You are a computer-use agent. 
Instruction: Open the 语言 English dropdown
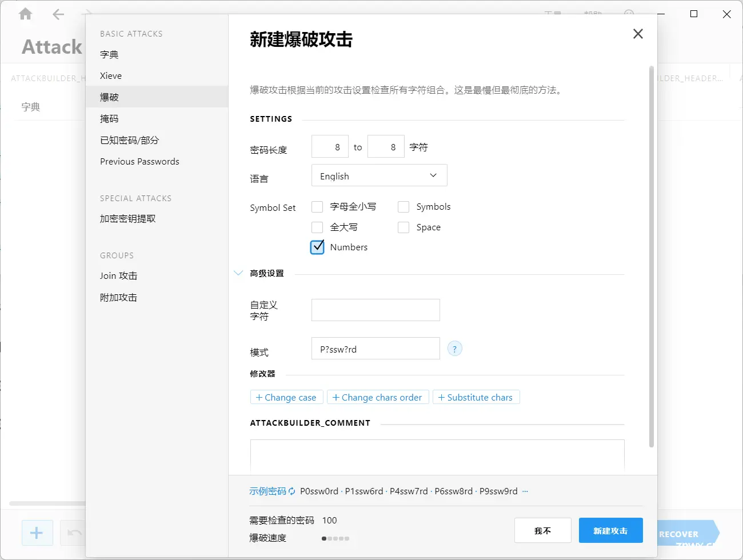pos(379,175)
